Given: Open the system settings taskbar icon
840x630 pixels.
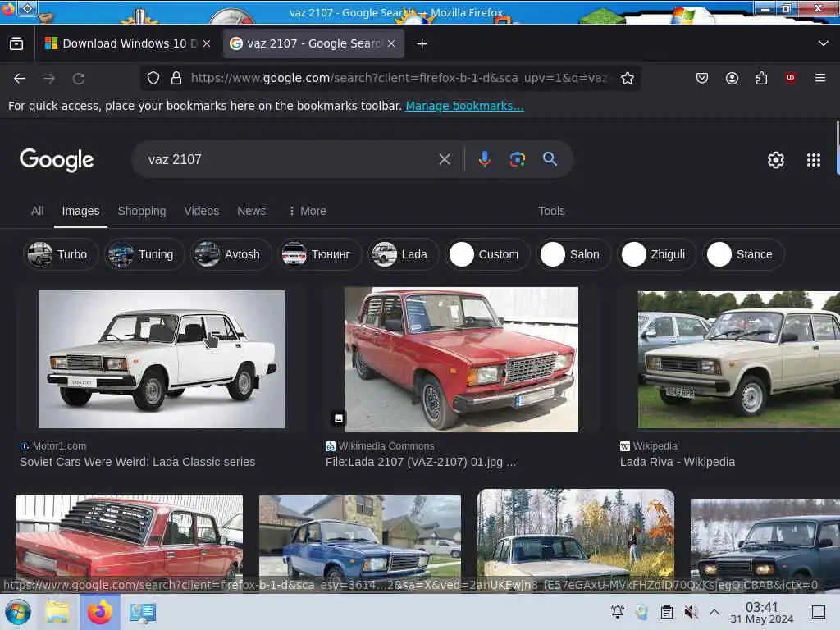Looking at the screenshot, I should tap(143, 612).
